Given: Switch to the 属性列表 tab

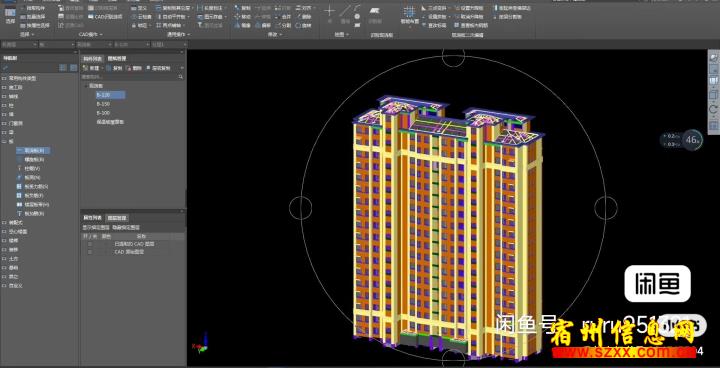Looking at the screenshot, I should point(92,218).
